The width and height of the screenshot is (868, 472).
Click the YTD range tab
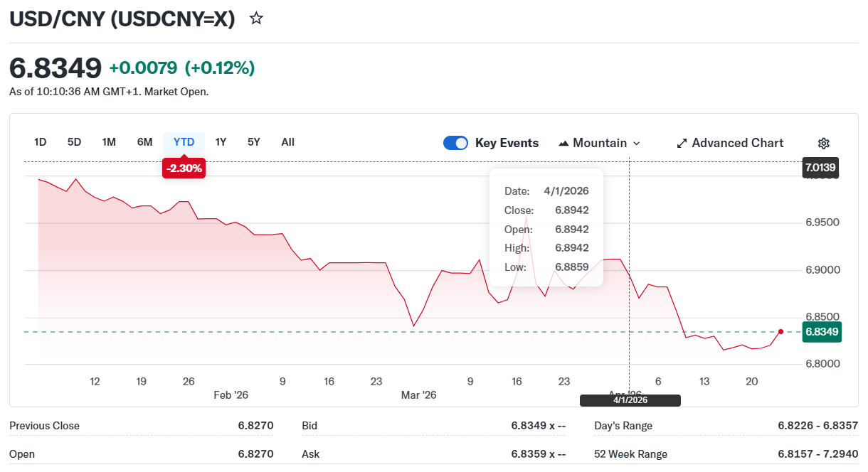coord(184,142)
